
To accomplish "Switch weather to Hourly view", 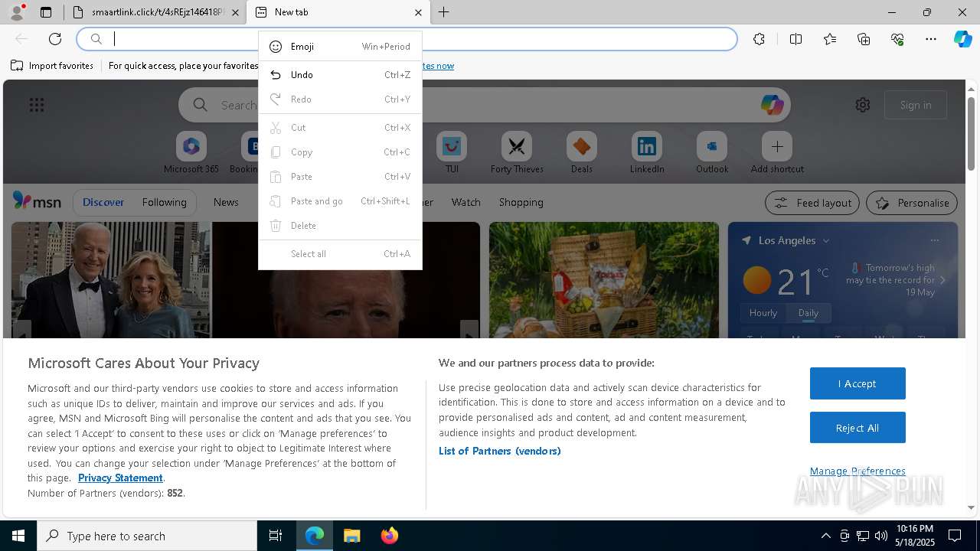I will [x=763, y=312].
